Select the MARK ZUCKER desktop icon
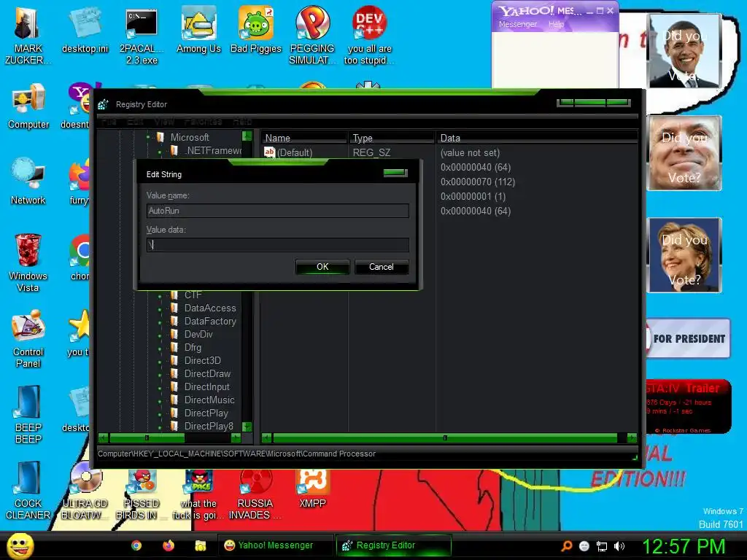 [28, 36]
